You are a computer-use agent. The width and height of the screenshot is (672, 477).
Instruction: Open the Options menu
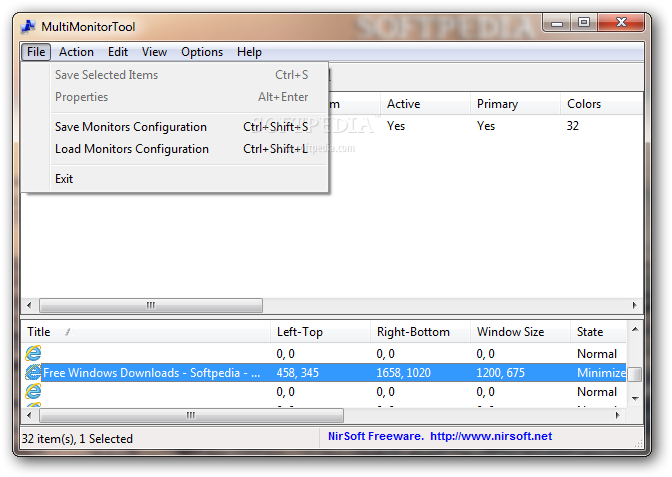coord(202,52)
